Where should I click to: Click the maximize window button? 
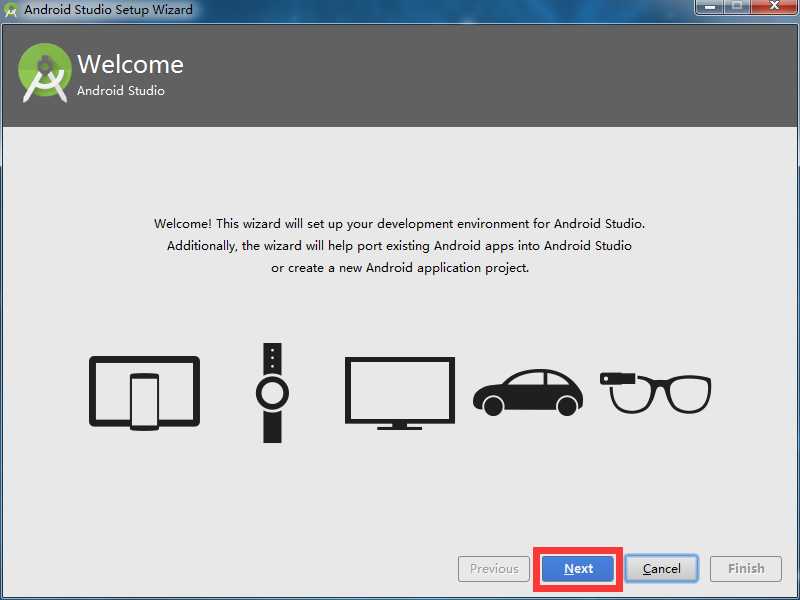738,7
